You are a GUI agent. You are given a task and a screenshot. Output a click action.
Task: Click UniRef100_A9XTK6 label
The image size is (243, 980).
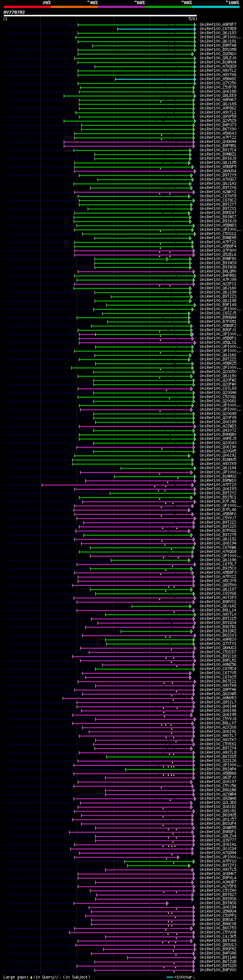(218, 75)
